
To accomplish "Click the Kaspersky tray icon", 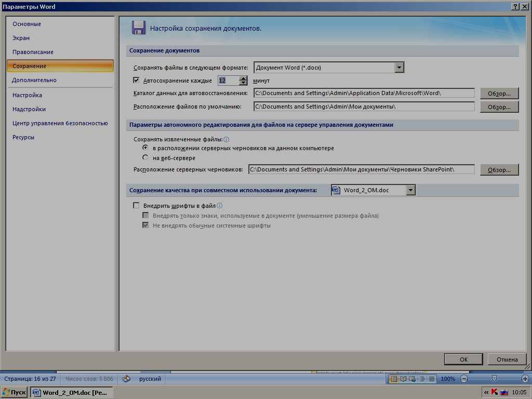I will tap(495, 393).
